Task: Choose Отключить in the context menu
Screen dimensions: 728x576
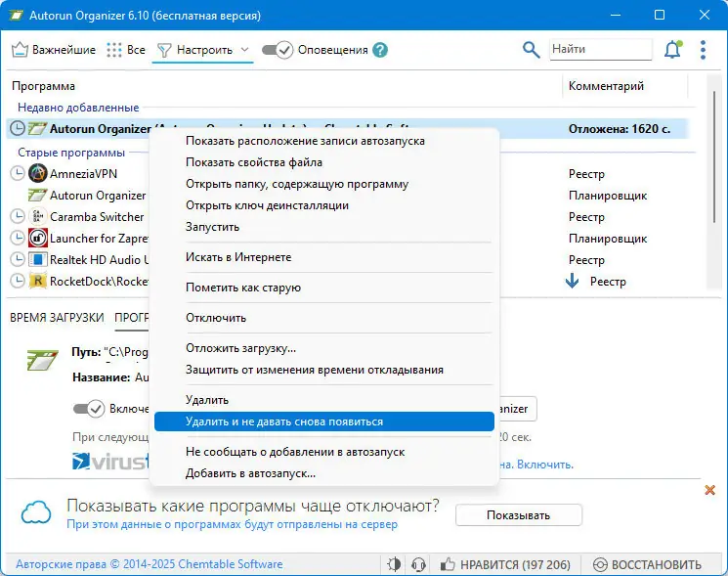Action: click(x=324, y=318)
